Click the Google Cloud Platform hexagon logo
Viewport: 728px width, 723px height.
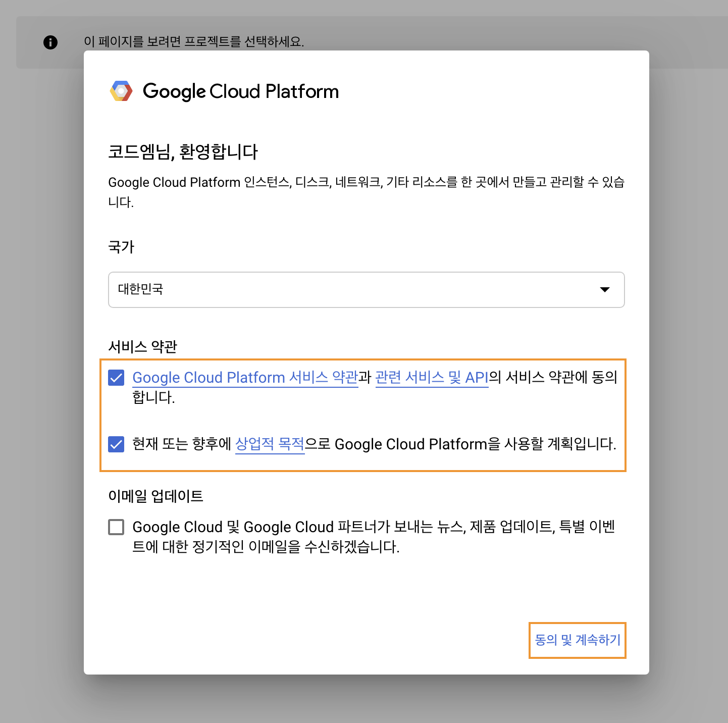tap(121, 91)
